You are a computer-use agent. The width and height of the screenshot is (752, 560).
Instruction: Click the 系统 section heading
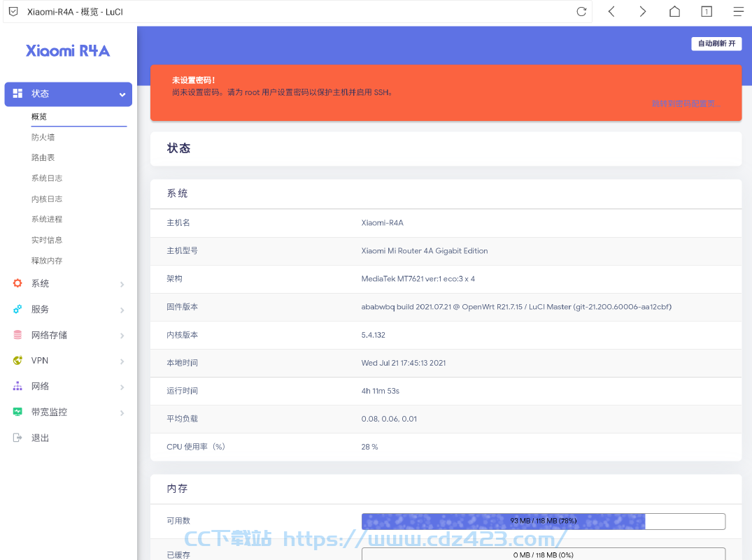(x=178, y=193)
